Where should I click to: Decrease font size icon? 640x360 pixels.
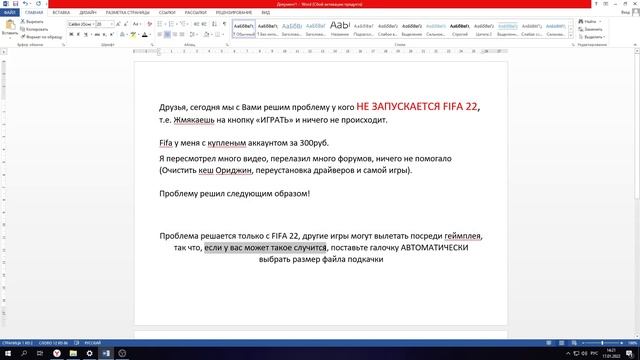tap(126, 24)
